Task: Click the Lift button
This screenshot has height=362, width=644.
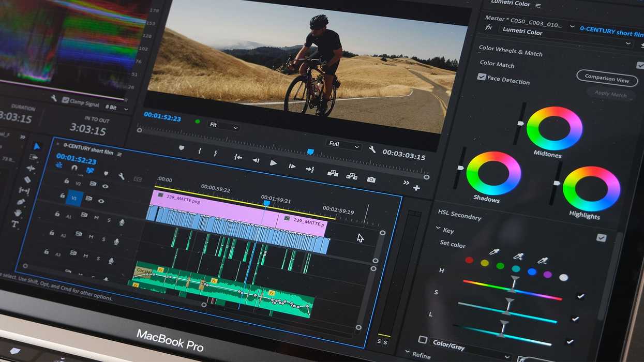Action: [333, 173]
